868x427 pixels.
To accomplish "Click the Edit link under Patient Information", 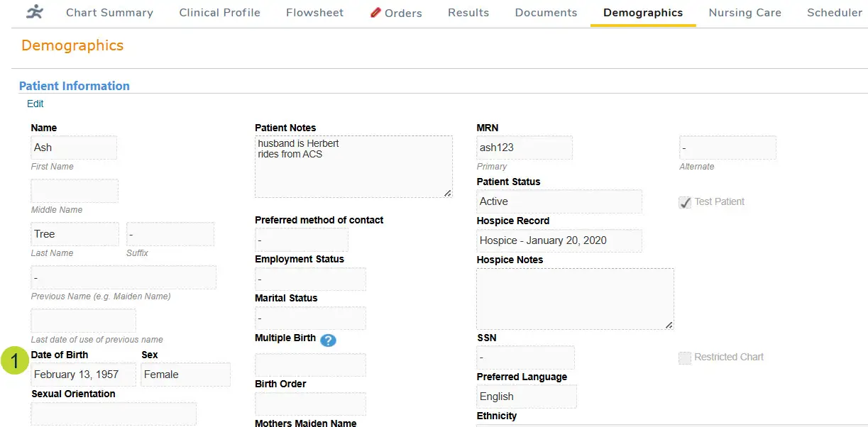I will click(x=35, y=104).
